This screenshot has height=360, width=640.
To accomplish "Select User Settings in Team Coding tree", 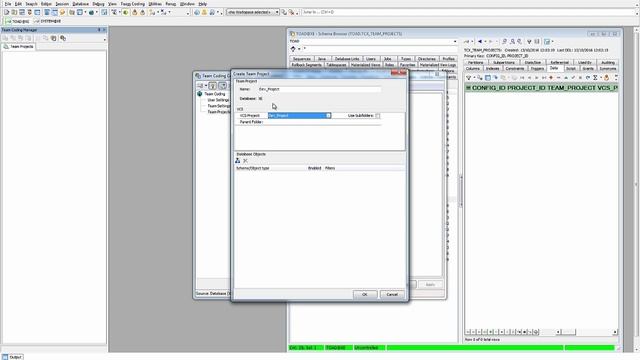I will pos(218,100).
